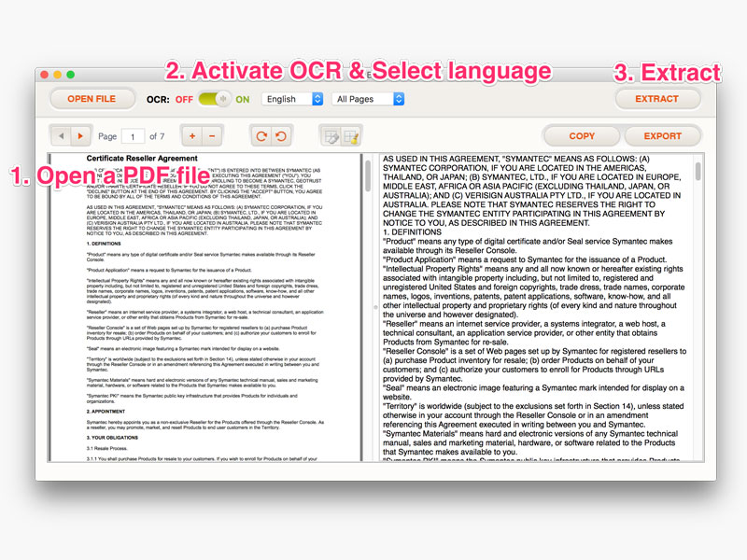Screen dimensions: 747x560
Task: Maximize the window with the green button
Action: (71, 75)
